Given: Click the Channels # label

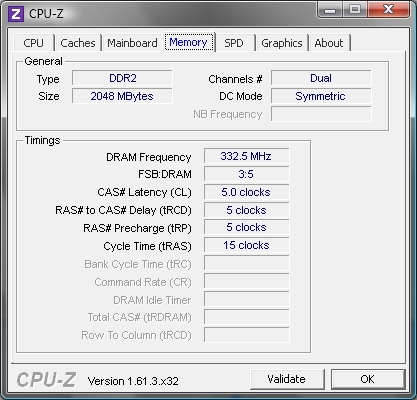Looking at the screenshot, I should pyautogui.click(x=235, y=79).
